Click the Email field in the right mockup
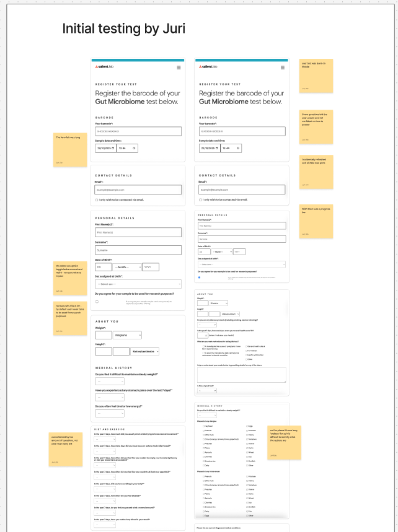The height and width of the screenshot is (532, 398). point(242,190)
